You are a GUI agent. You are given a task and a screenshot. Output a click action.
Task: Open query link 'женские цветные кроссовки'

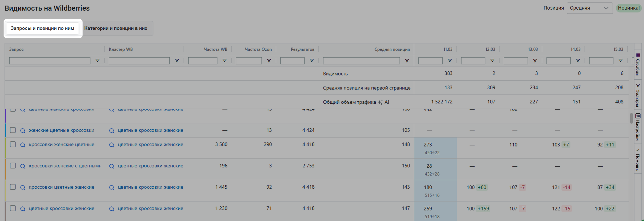point(62,130)
